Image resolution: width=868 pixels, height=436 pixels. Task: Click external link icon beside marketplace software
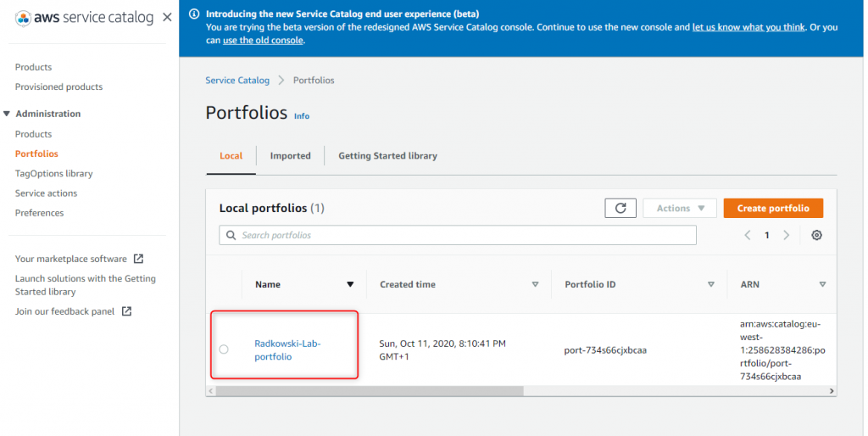click(x=138, y=259)
